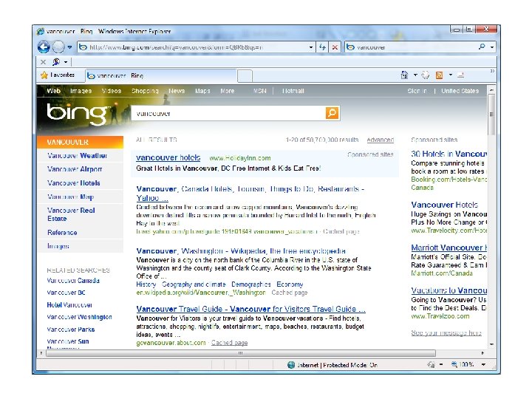
Task: Expand the Home button dropdown arrow
Action: 415,75
